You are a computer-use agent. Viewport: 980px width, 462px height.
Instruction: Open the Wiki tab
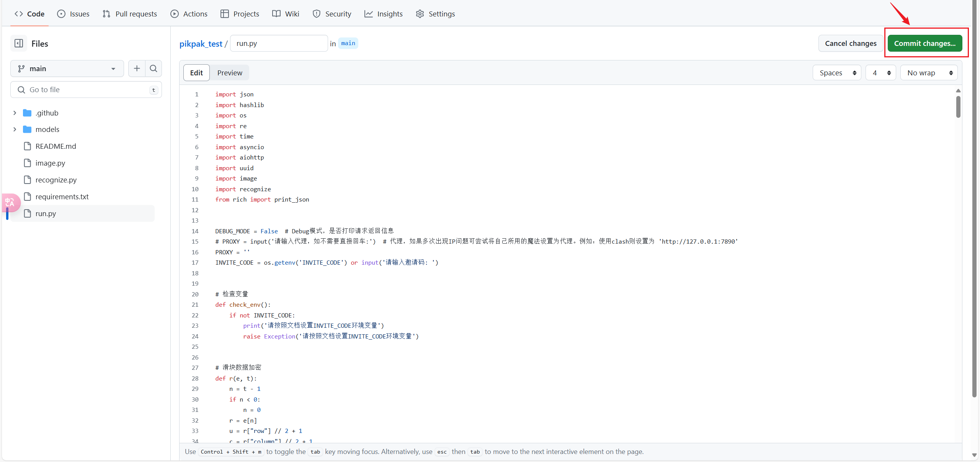(x=286, y=14)
